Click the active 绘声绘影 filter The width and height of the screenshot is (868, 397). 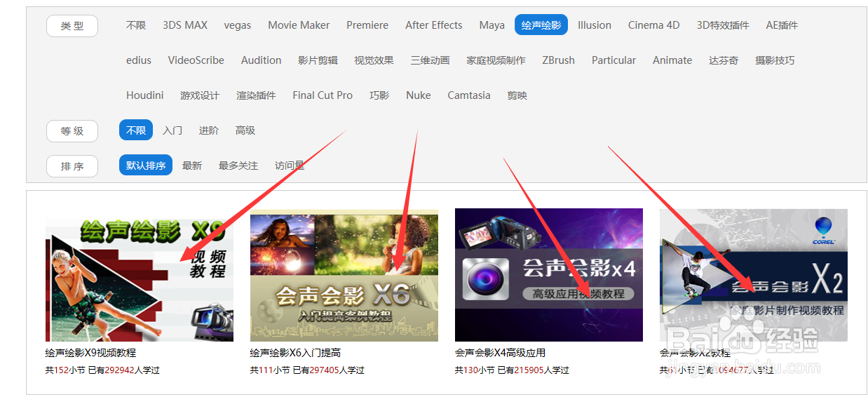click(541, 25)
